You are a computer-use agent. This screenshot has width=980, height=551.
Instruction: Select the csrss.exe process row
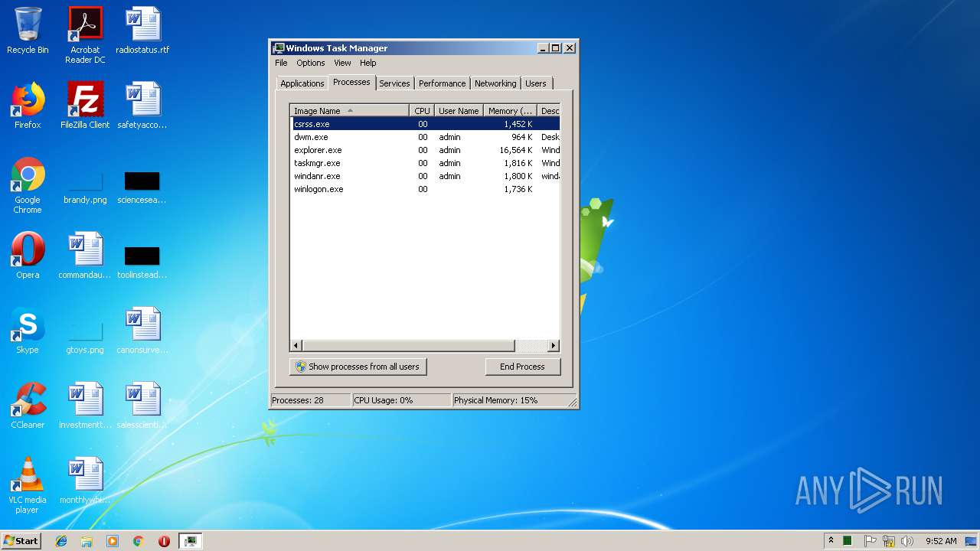(425, 124)
